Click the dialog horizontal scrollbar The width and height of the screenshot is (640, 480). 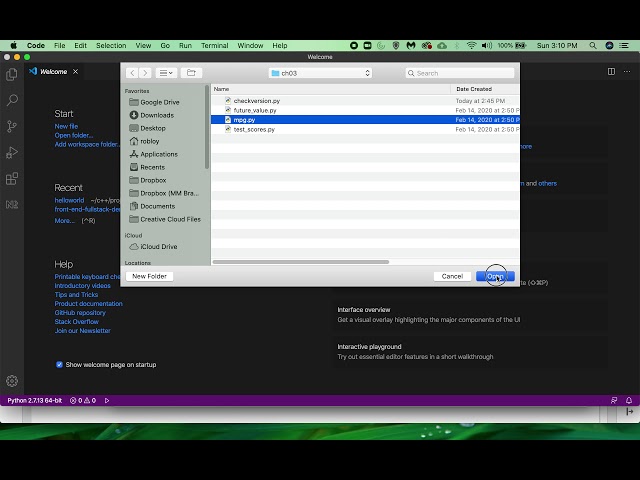point(301,262)
